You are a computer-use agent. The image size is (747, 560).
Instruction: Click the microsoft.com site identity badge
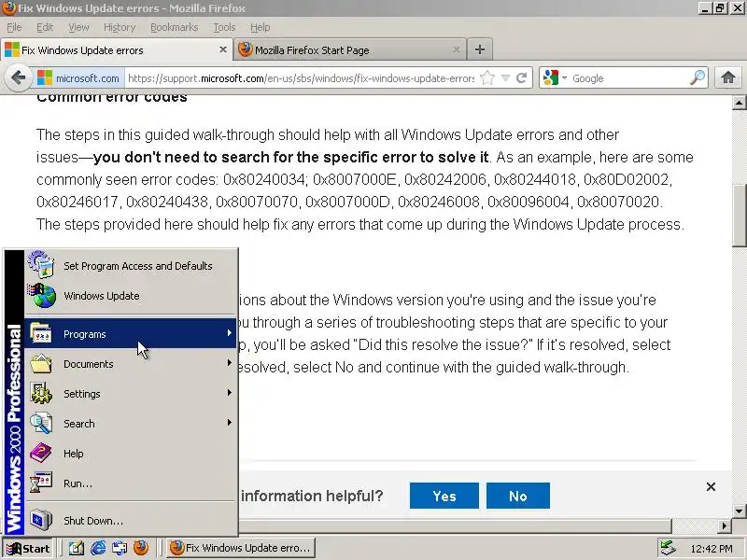(x=78, y=78)
